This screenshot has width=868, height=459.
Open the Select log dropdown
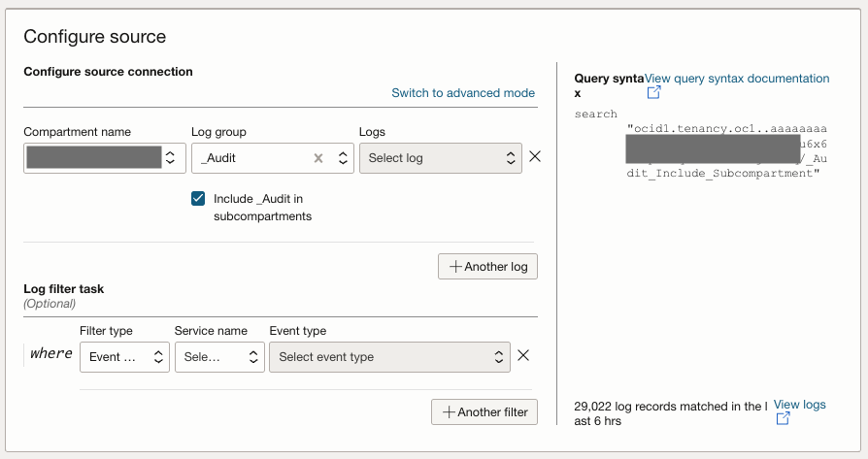click(440, 158)
